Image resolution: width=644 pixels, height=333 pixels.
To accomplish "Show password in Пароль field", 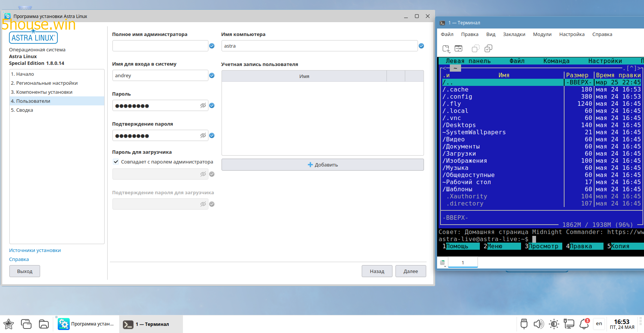I will tap(203, 105).
